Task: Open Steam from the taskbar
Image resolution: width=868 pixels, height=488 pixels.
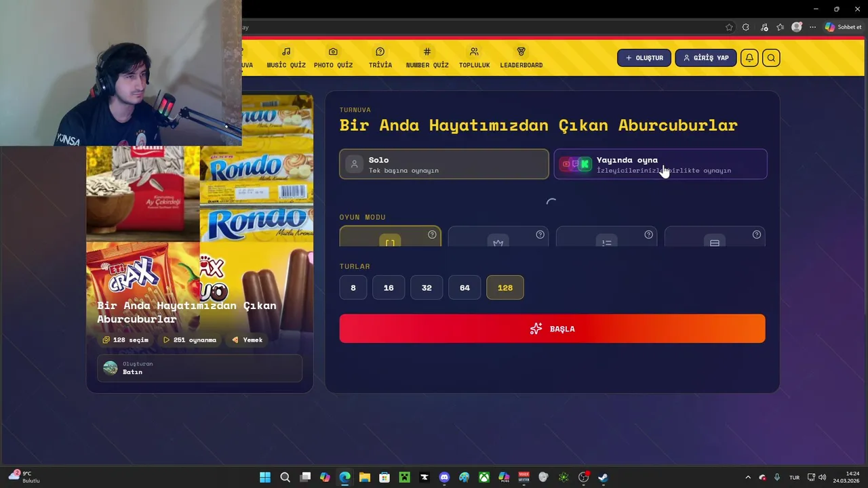Action: [x=603, y=477]
